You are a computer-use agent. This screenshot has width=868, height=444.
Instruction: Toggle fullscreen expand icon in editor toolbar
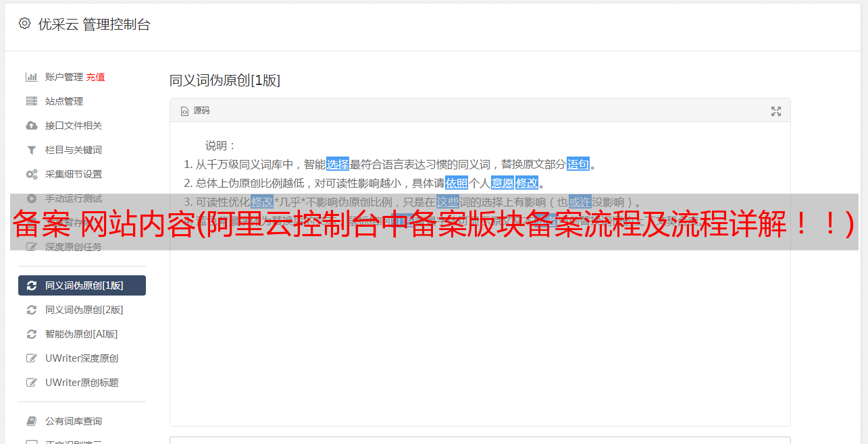[776, 111]
